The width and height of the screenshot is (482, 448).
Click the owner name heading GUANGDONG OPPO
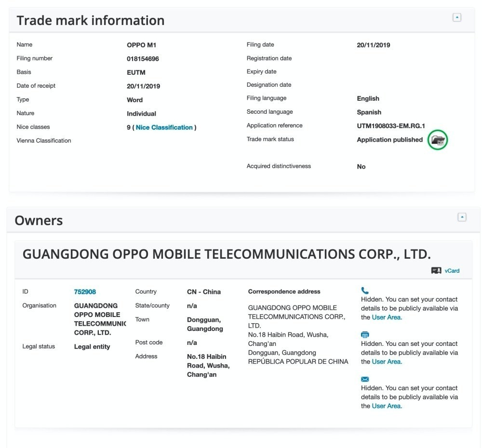click(x=227, y=254)
